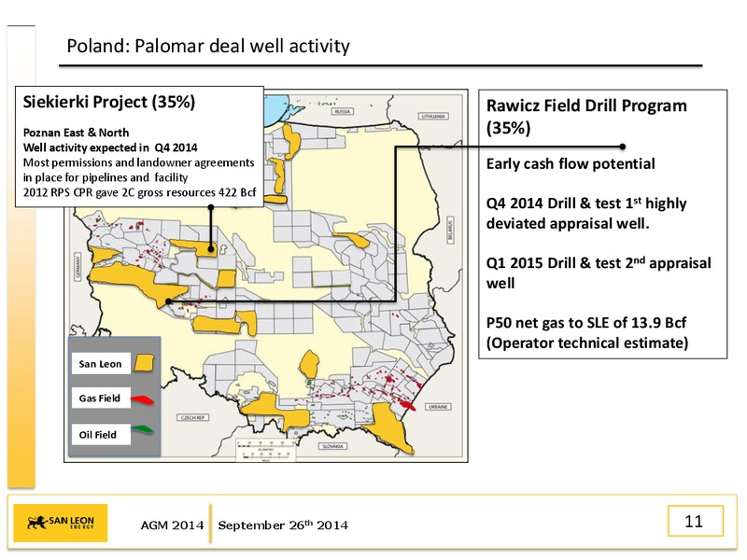
Task: Click the 'BELARUS' map label
Action: 450,231
